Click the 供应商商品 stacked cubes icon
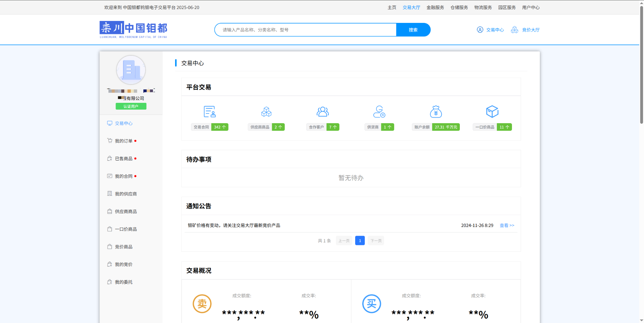This screenshot has height=323, width=644. pos(266,112)
